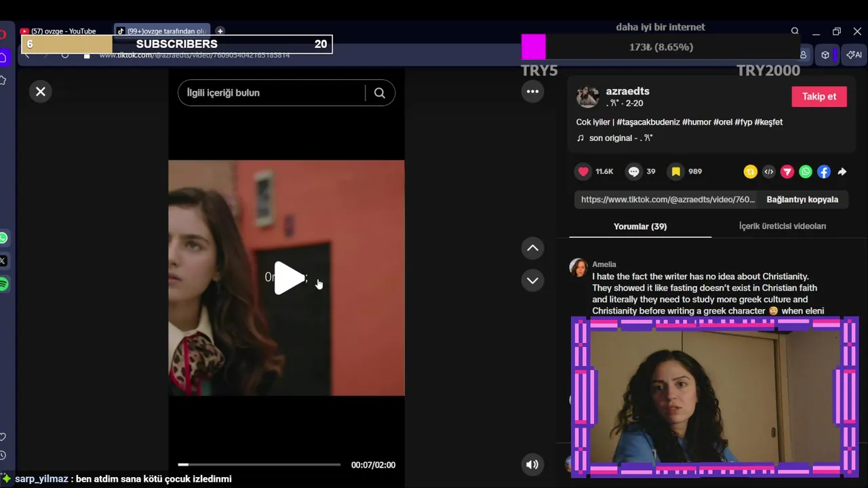Screen dimensions: 868x488
Task: Open a new browser tab with plus
Action: click(220, 31)
